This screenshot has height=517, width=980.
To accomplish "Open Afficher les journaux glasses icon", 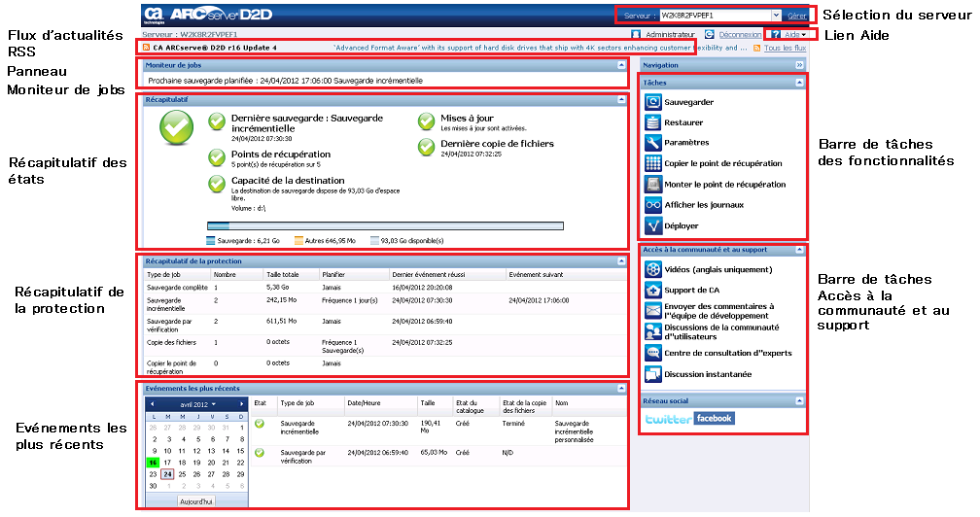I will coord(653,205).
